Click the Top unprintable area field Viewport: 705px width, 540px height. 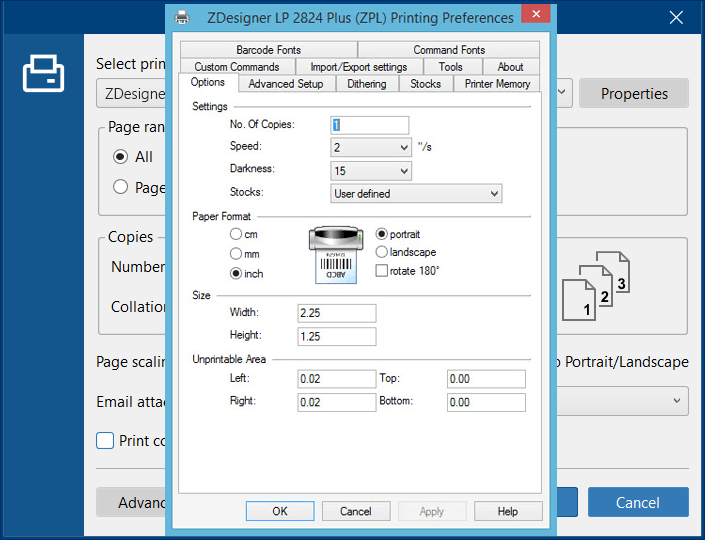pos(486,379)
